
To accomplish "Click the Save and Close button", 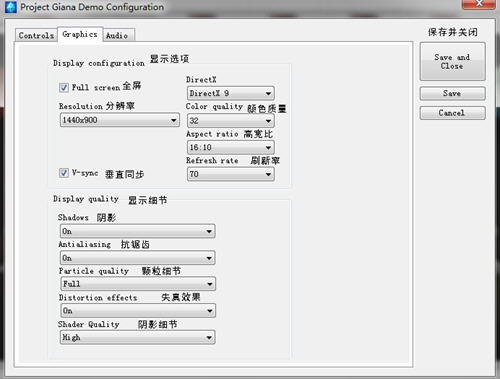I will 452,61.
